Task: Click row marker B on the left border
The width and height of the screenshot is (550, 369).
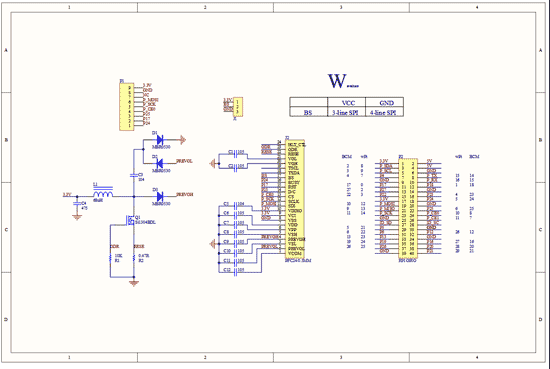Action: point(6,140)
